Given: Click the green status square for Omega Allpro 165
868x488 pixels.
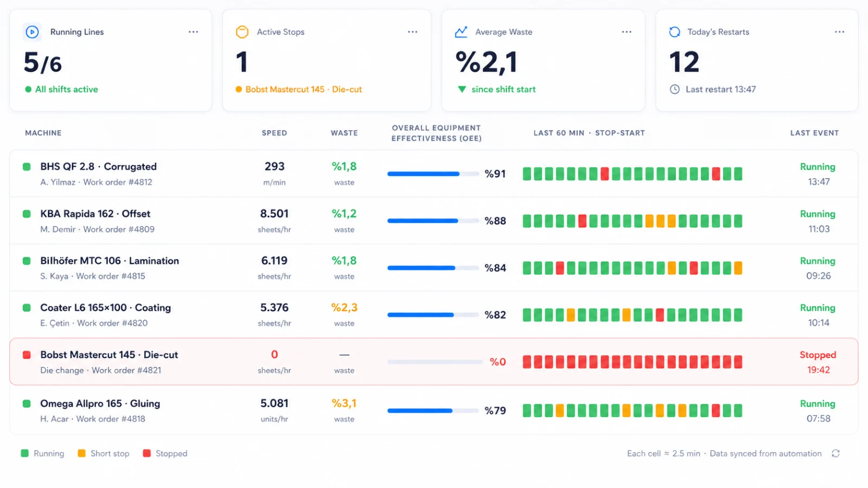Looking at the screenshot, I should click(27, 403).
